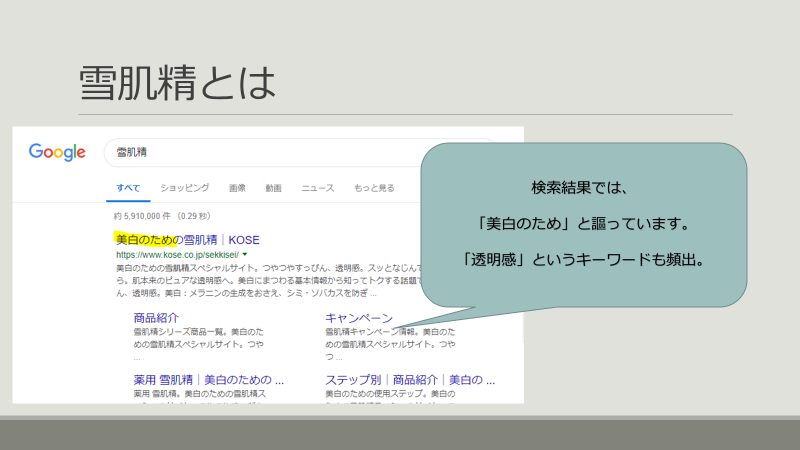Viewport: 800px width, 450px height.
Task: Click the Google logo
Action: tap(57, 152)
